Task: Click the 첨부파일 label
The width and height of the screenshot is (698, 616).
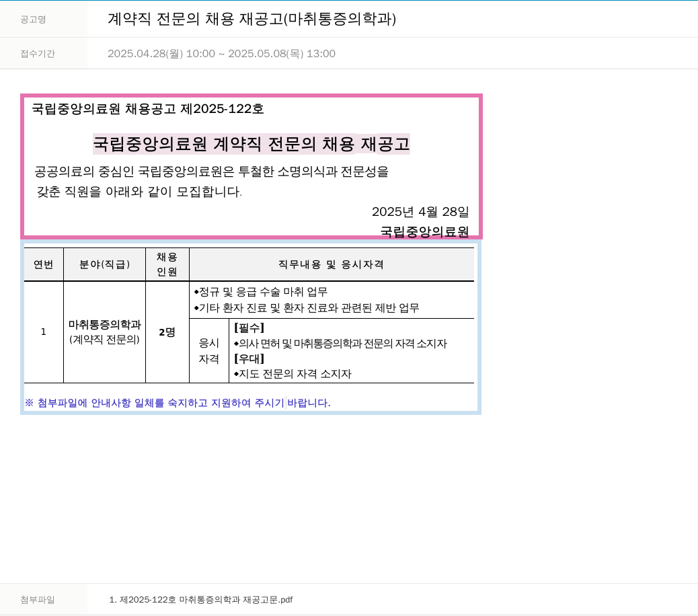Action: coord(38,600)
